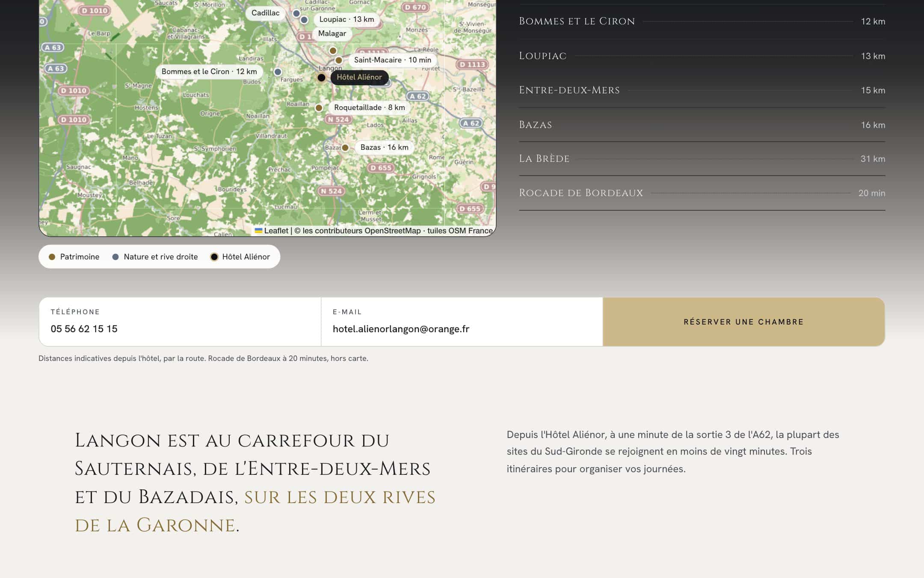Click the Cadillac map label
The height and width of the screenshot is (578, 924).
click(265, 13)
